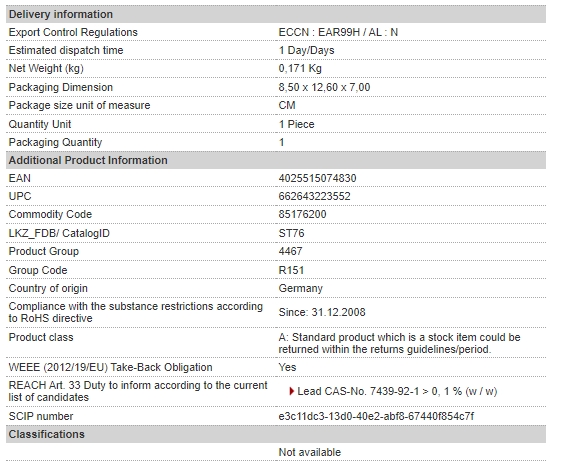Click the WEEE Take-Back Obligation label
Screen dimensions: 574x463
[111, 367]
